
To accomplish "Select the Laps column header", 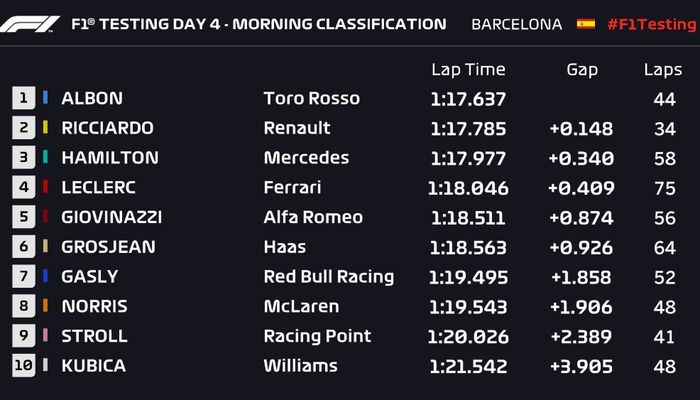I will [663, 70].
